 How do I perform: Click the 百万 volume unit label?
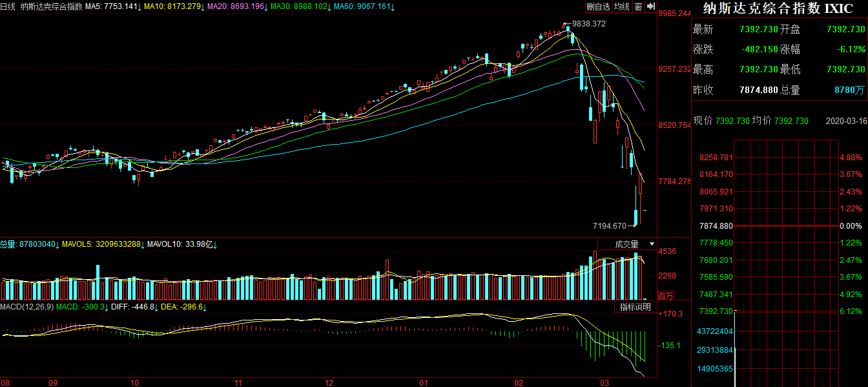[x=665, y=297]
